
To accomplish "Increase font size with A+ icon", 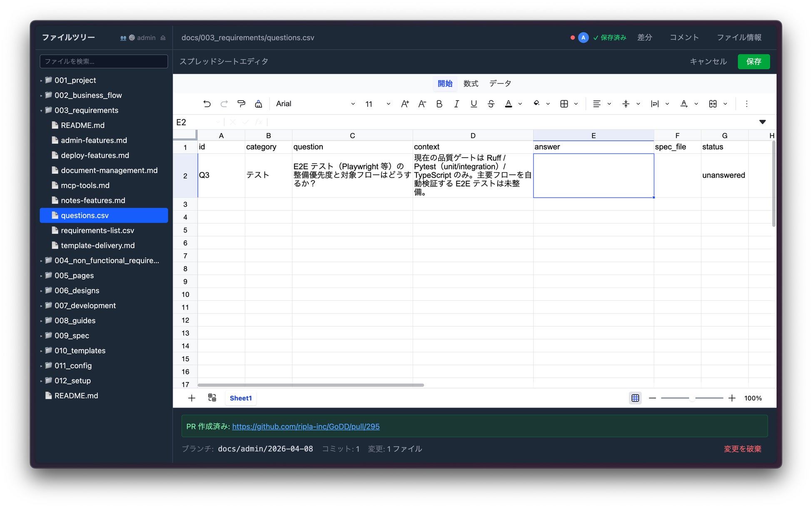I will pos(405,104).
